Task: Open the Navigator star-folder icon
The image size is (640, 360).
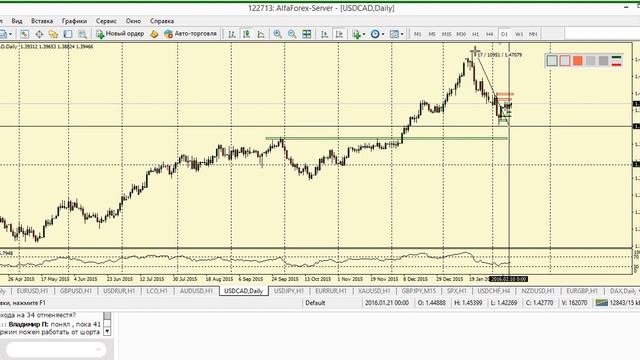Action: (x=53, y=34)
